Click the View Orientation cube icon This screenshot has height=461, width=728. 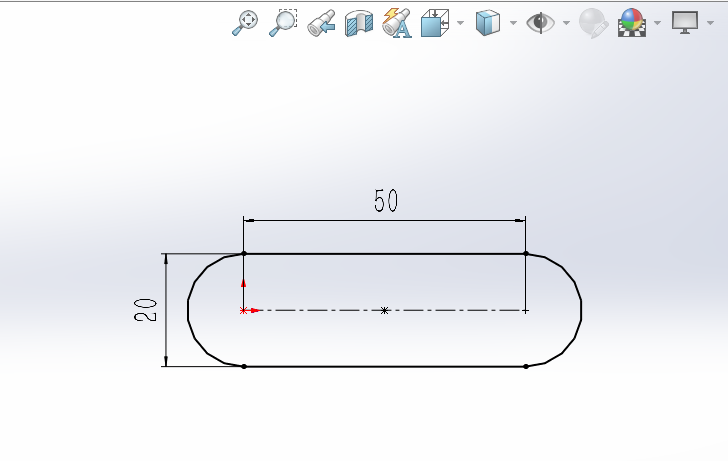coord(435,23)
